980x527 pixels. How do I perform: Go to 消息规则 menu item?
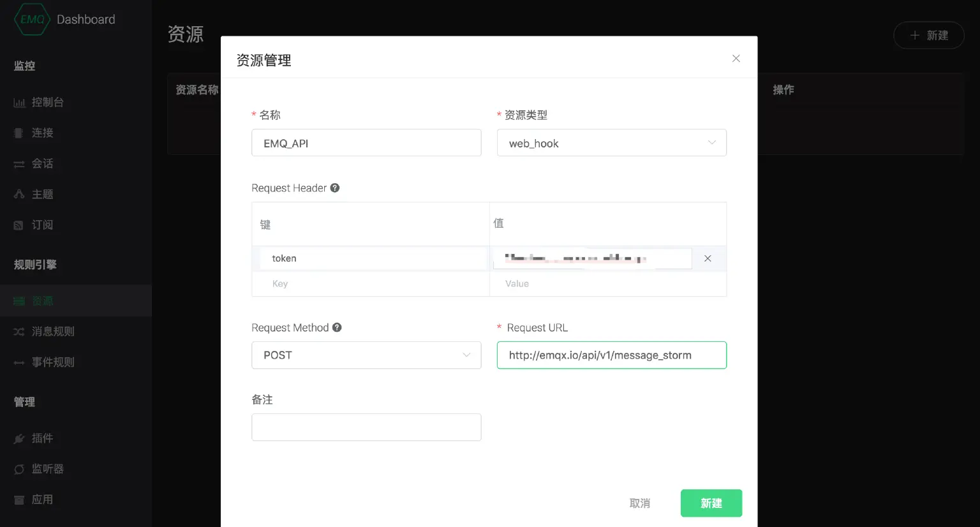(53, 332)
